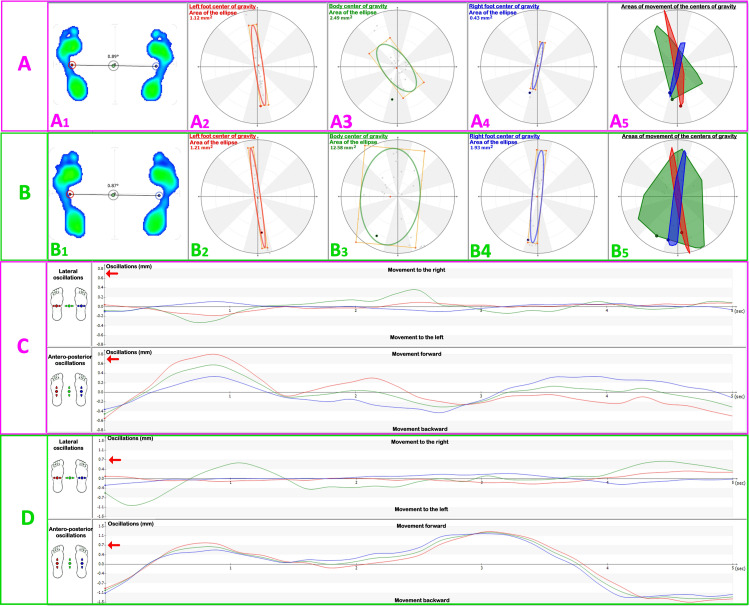Click 'Oscillations (mm)' axis title in panel D lateral chart
This screenshot has height=606, width=750.
pyautogui.click(x=130, y=438)
